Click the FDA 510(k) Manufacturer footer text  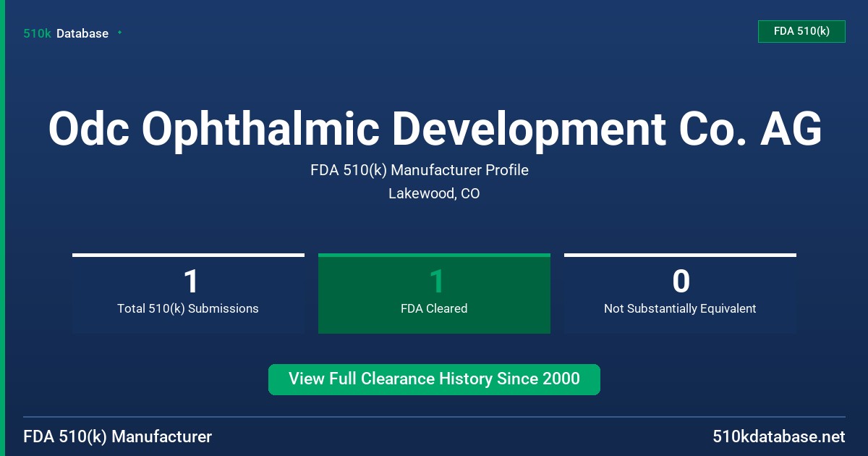tap(118, 436)
